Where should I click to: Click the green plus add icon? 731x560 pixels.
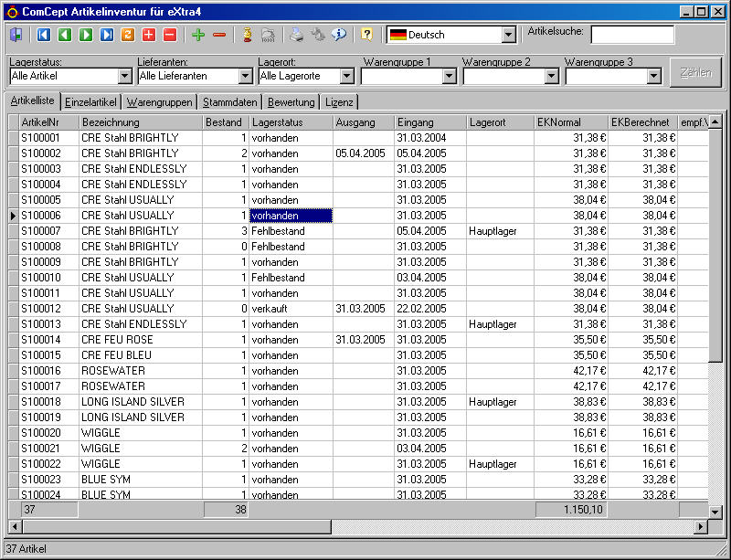[198, 35]
